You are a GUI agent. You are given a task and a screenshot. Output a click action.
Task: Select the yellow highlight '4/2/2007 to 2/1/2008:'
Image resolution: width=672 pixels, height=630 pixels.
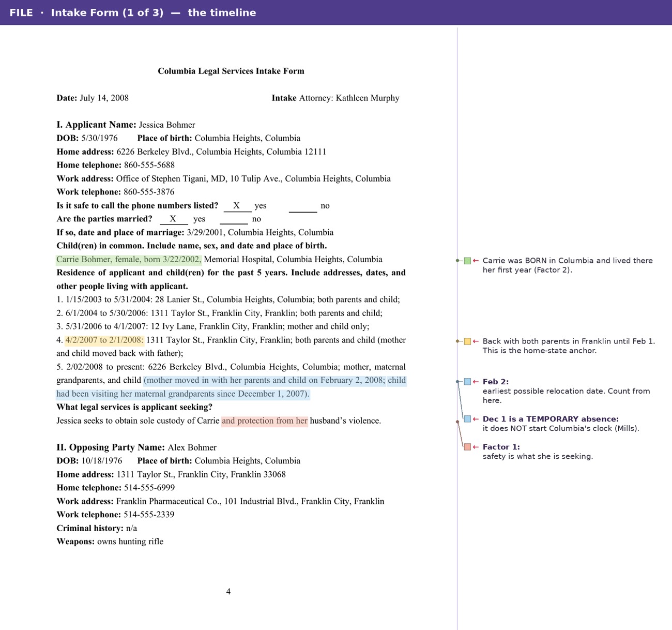(x=104, y=340)
